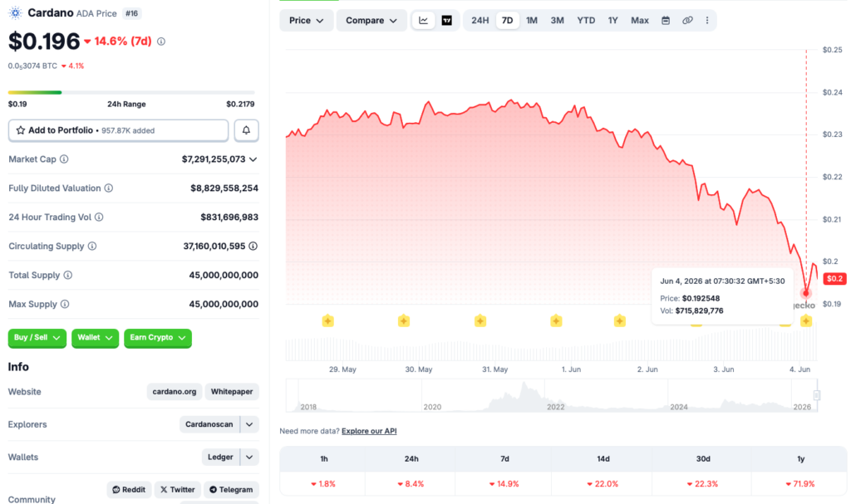
Task: Click the historical overview mini chart
Action: coord(552,395)
